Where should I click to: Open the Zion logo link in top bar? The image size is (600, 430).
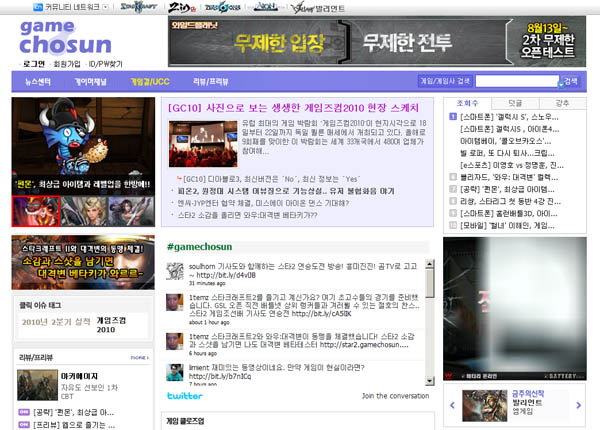[x=182, y=6]
